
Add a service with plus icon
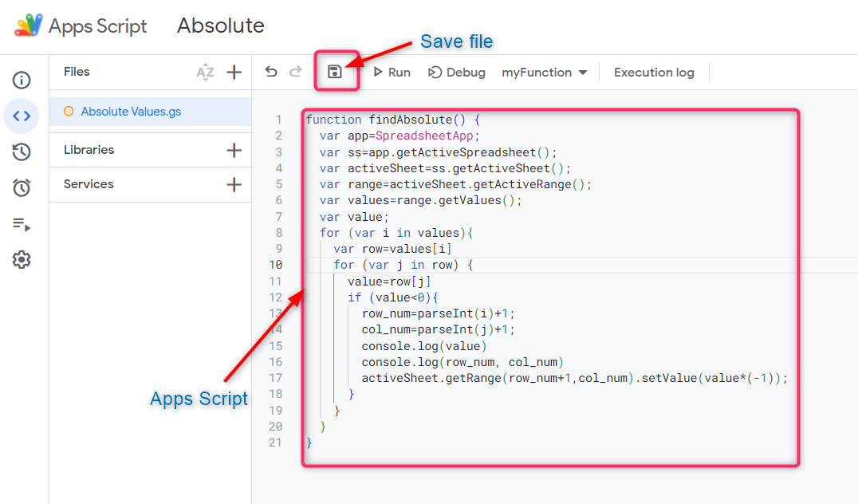pyautogui.click(x=234, y=184)
